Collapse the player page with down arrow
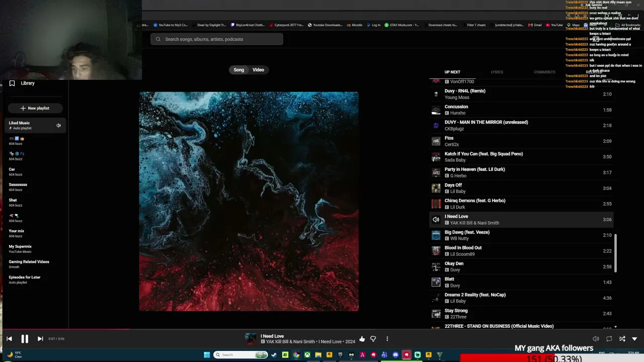Viewport: 644px width, 362px height. pos(634,339)
